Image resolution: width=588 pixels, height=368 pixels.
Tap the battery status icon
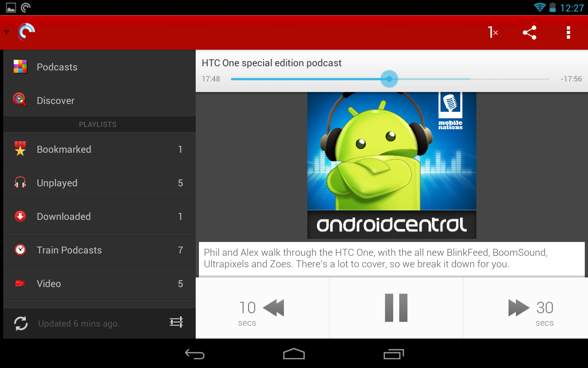(x=553, y=7)
